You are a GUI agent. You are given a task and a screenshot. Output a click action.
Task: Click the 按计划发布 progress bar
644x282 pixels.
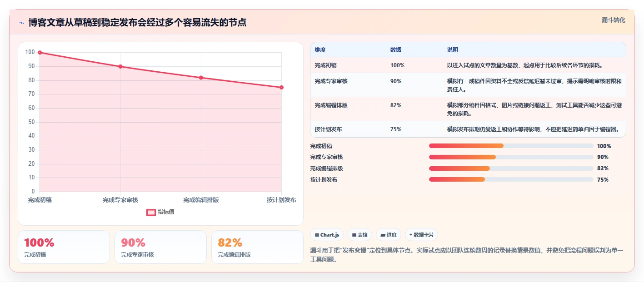point(511,179)
